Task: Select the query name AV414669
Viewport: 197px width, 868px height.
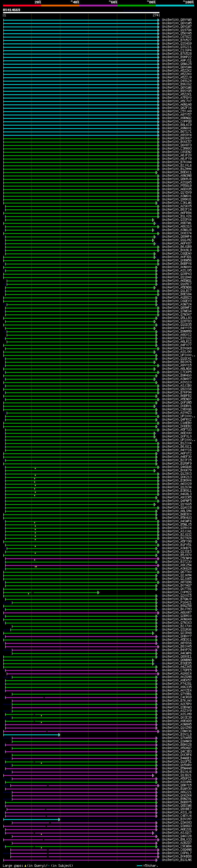Action: pyautogui.click(x=11, y=10)
